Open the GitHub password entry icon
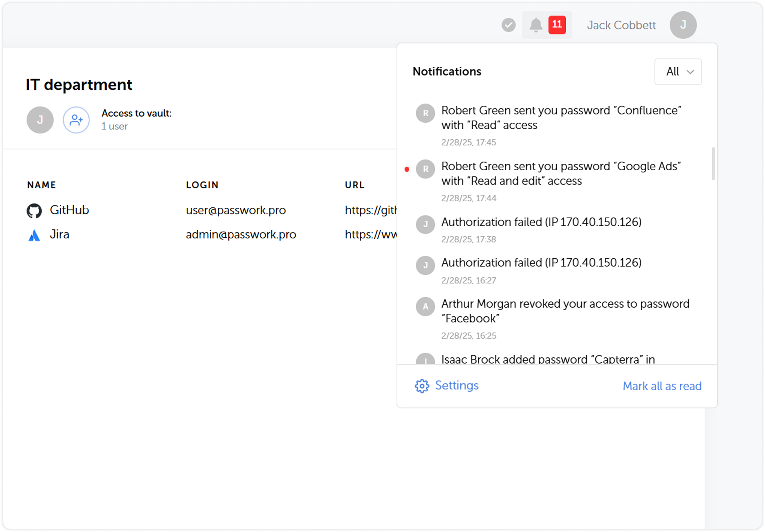Image resolution: width=765 pixels, height=532 pixels. click(34, 210)
